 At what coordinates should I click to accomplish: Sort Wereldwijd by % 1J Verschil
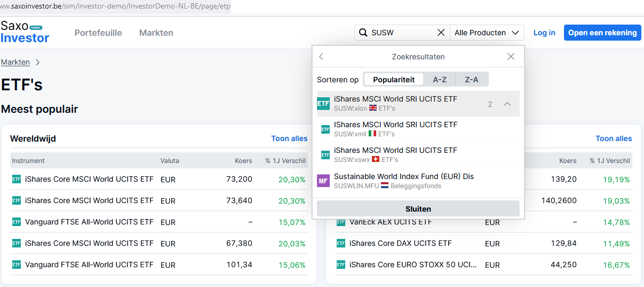285,160
